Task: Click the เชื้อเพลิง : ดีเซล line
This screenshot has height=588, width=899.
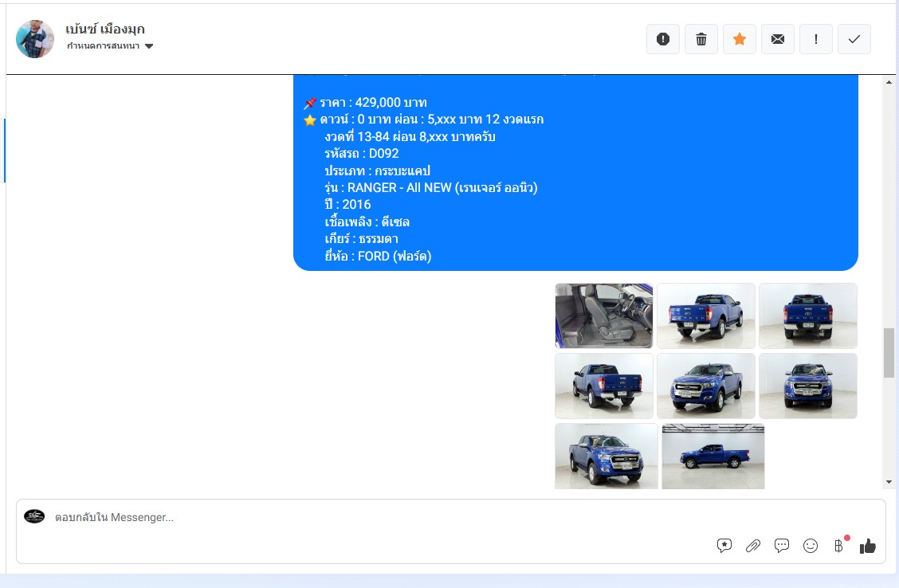Action: click(367, 221)
